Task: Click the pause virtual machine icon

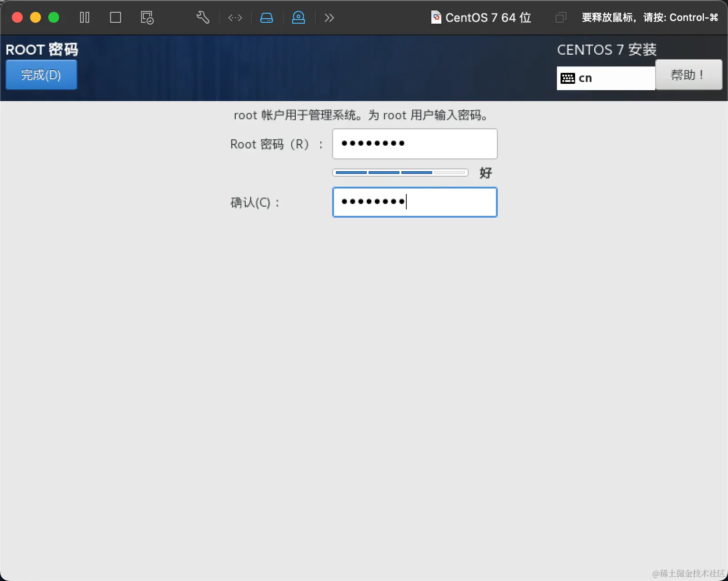Action: pos(85,18)
